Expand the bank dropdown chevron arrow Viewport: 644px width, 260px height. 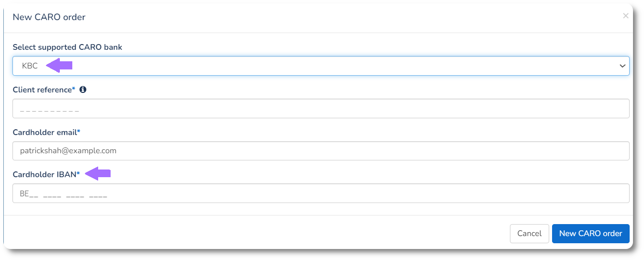tap(622, 66)
